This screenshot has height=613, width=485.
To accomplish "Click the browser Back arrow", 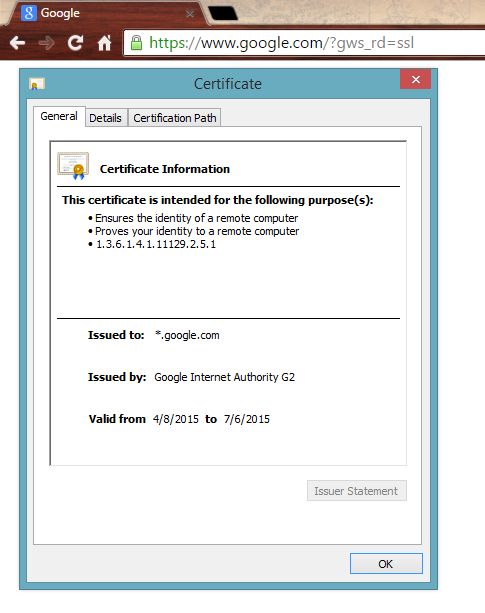I will (17, 43).
